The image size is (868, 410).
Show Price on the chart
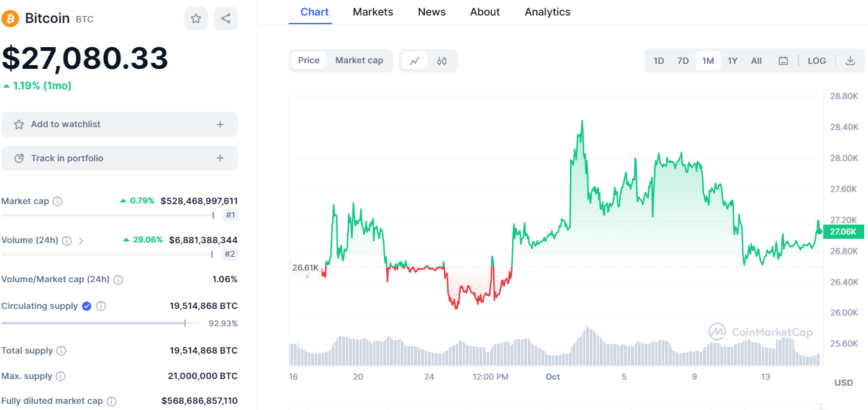[x=309, y=61]
